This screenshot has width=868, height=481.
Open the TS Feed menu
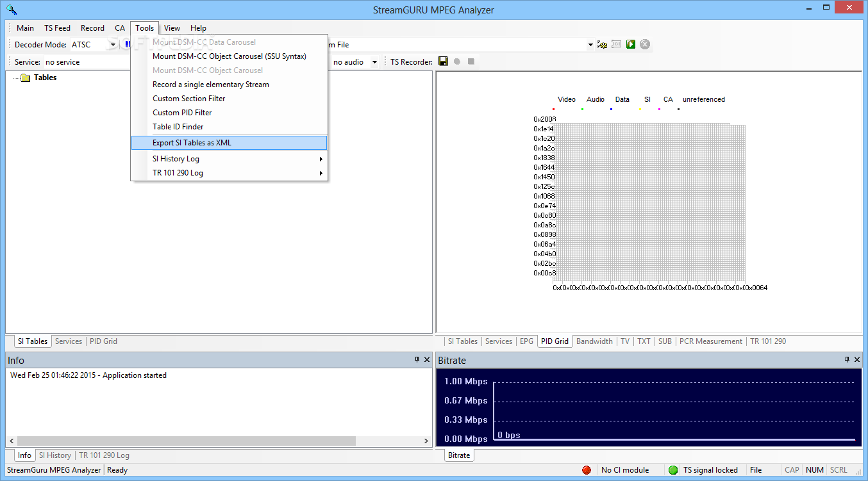coord(57,28)
